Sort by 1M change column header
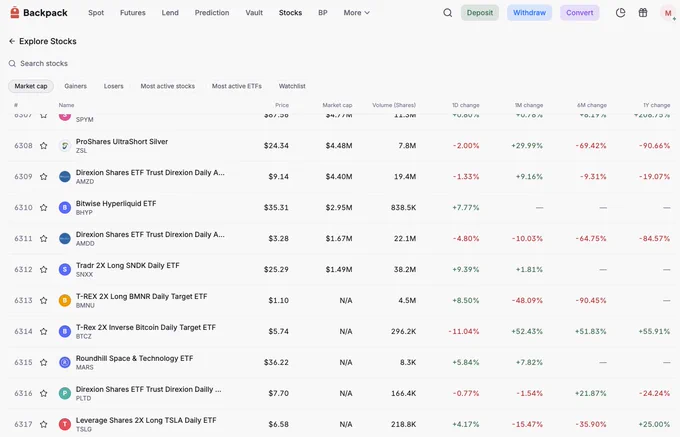 coord(529,105)
